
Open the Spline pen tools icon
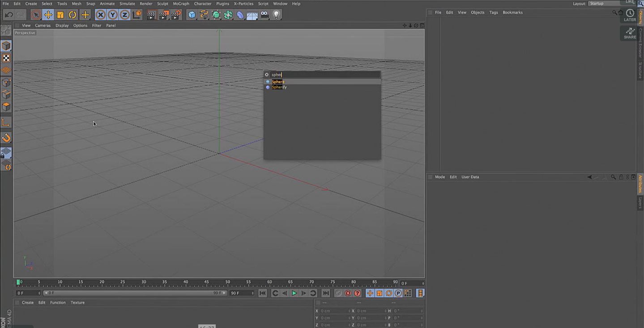click(204, 15)
